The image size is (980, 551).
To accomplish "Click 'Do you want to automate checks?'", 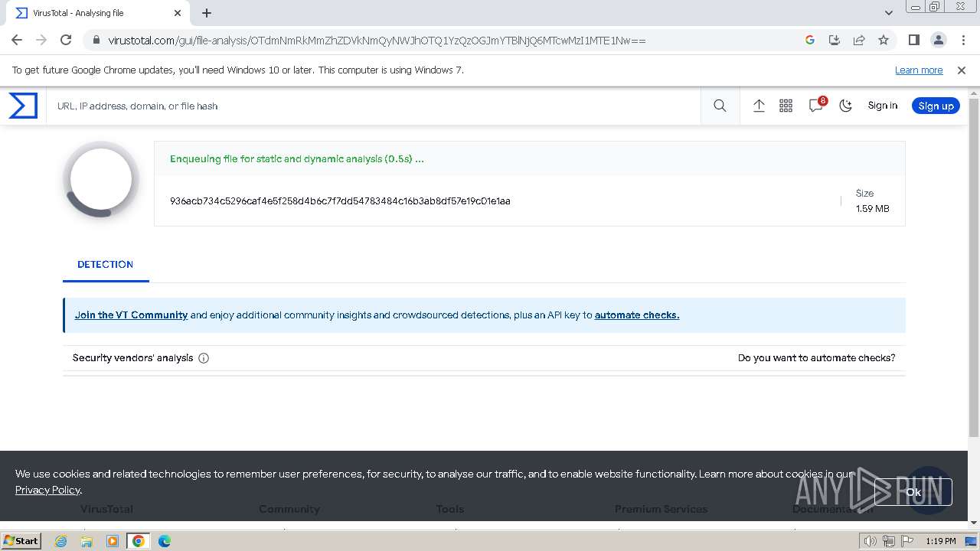I will pos(816,357).
